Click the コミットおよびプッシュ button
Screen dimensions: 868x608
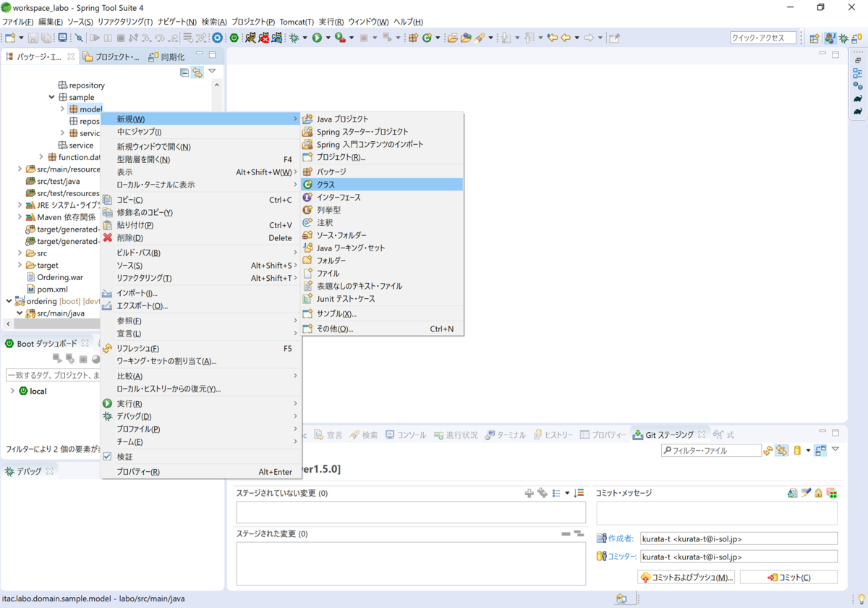(686, 577)
